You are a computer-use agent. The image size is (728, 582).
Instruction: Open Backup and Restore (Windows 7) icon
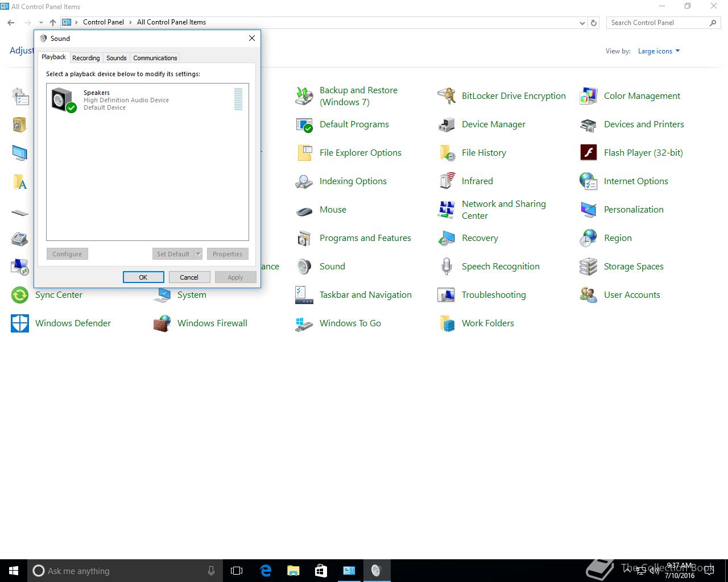pos(304,96)
